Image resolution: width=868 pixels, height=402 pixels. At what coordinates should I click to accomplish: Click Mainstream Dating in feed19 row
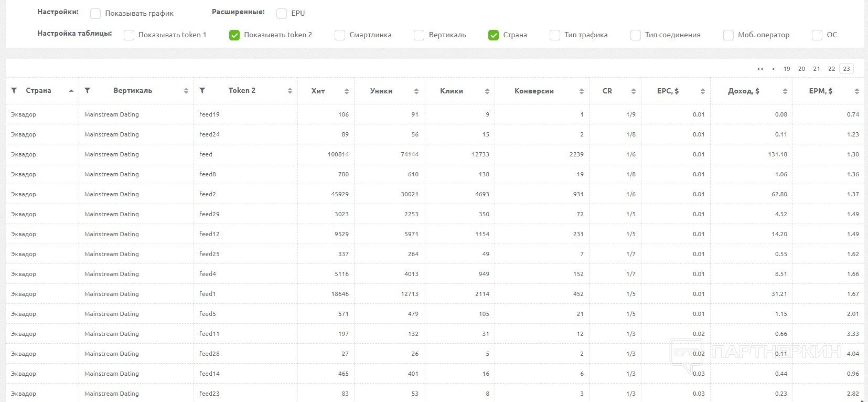click(112, 114)
